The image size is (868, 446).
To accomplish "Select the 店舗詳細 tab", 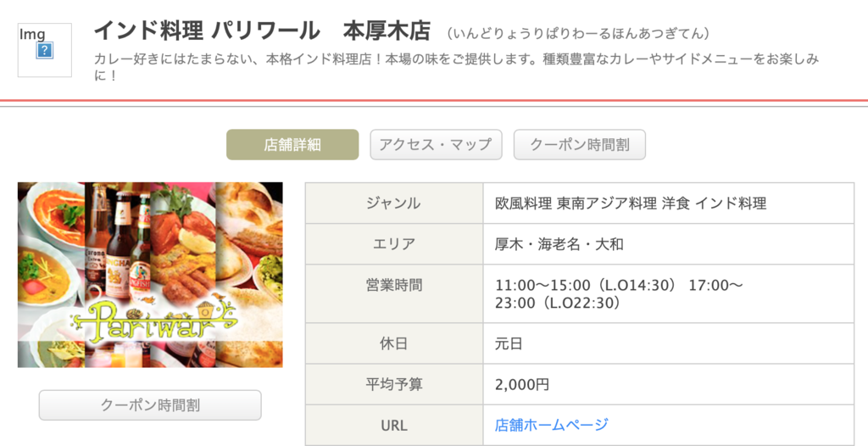I will 292,145.
